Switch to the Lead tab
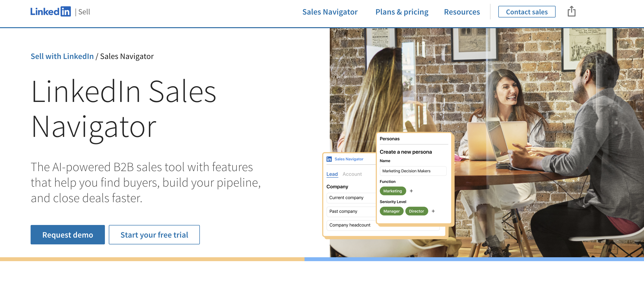Viewport: 644px width, 299px height. pos(332,174)
